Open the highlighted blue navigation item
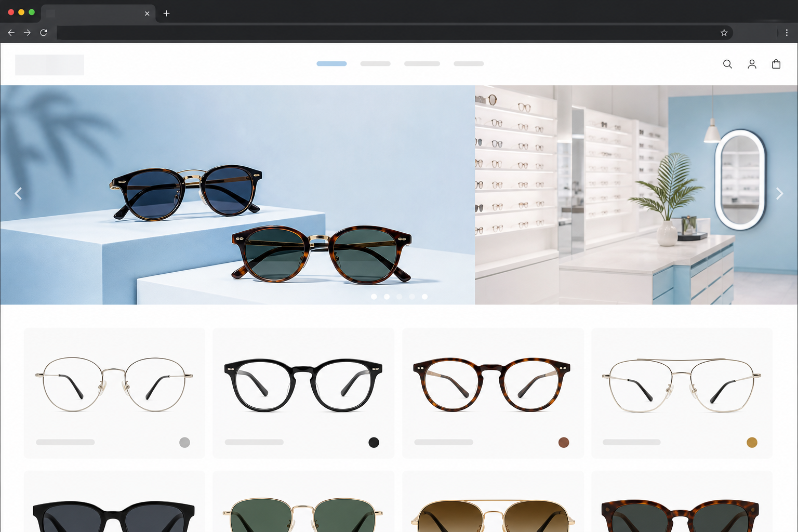The width and height of the screenshot is (798, 532). point(331,63)
